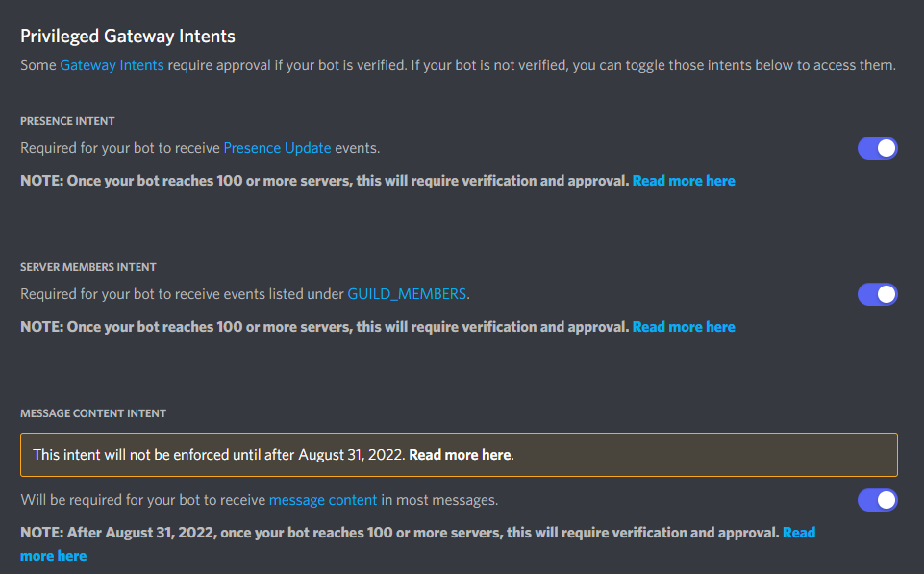
Task: Click the yellow enforcement warning banner
Action: [x=459, y=455]
